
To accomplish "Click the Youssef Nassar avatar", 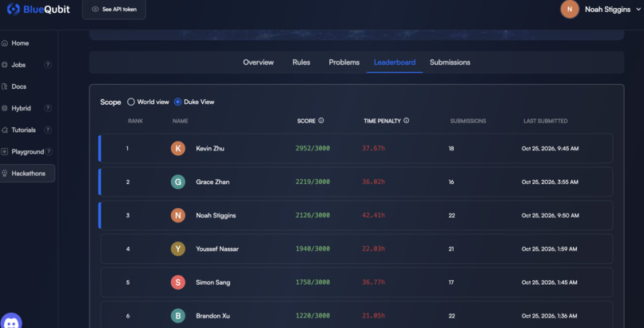I will [178, 249].
